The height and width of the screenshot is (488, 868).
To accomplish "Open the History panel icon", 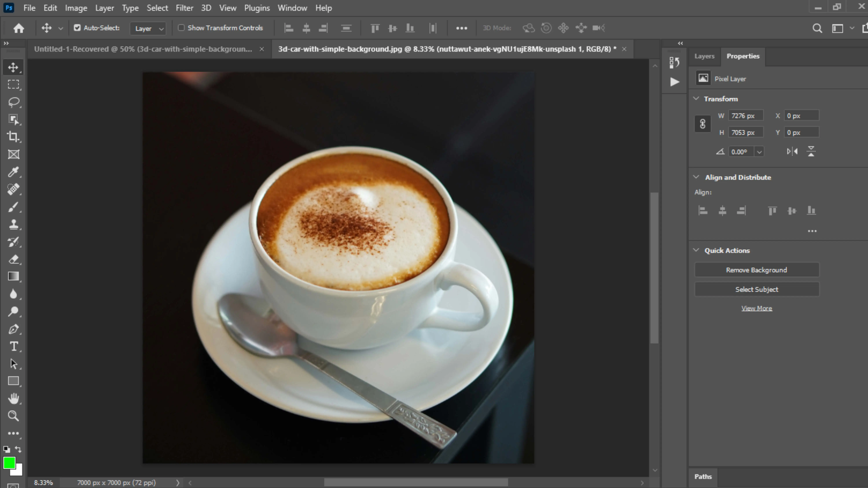I will 674,62.
